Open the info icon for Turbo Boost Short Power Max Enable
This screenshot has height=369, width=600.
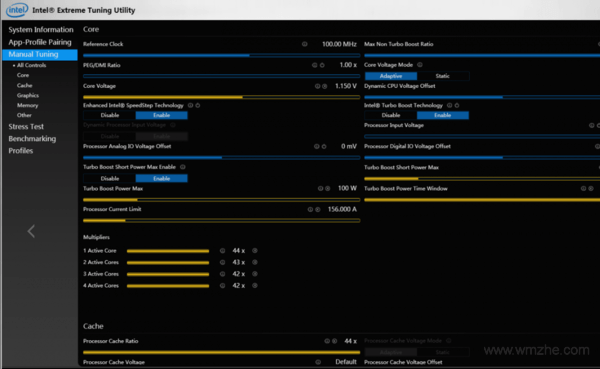pyautogui.click(x=183, y=167)
